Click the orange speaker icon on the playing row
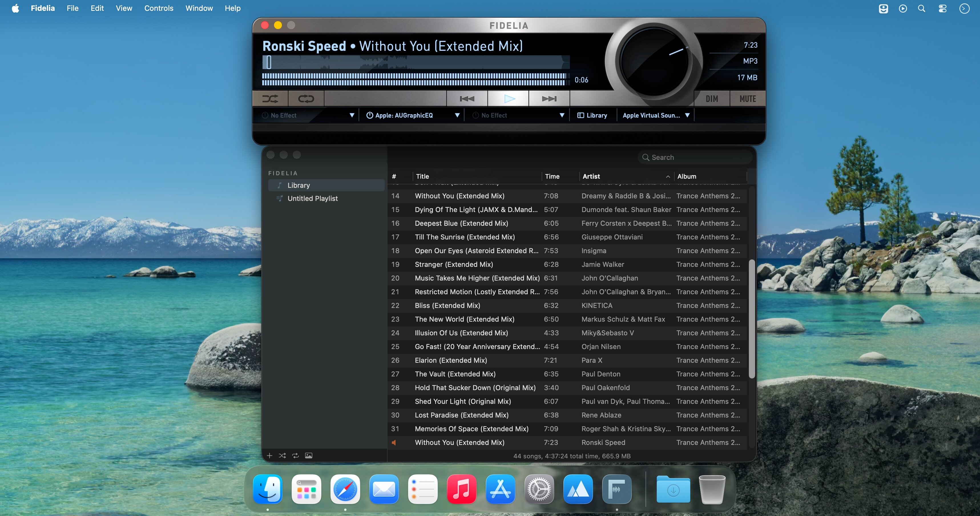The image size is (980, 516). click(x=394, y=443)
